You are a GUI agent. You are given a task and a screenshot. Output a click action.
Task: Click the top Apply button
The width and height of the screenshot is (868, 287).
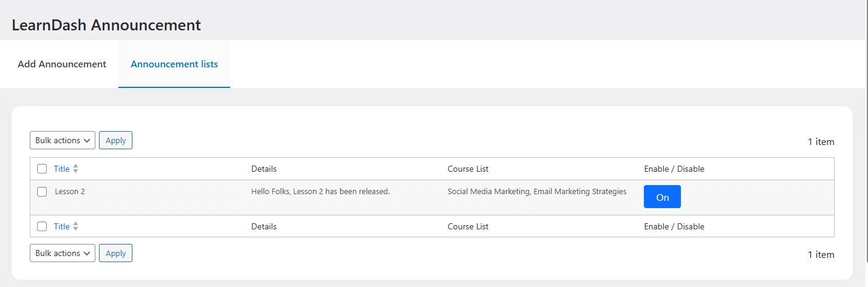click(115, 140)
